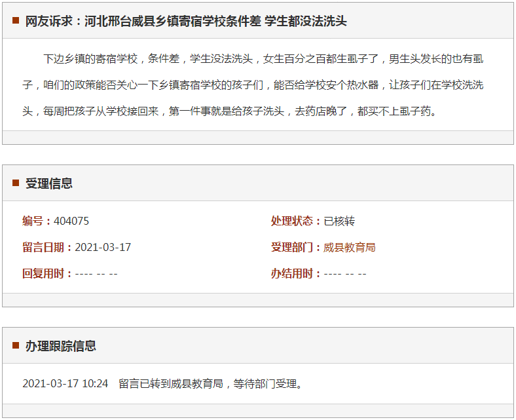The width and height of the screenshot is (516, 420).
Task: Select the message date 2021-03-17 in 受理信息
Action: pyautogui.click(x=103, y=248)
